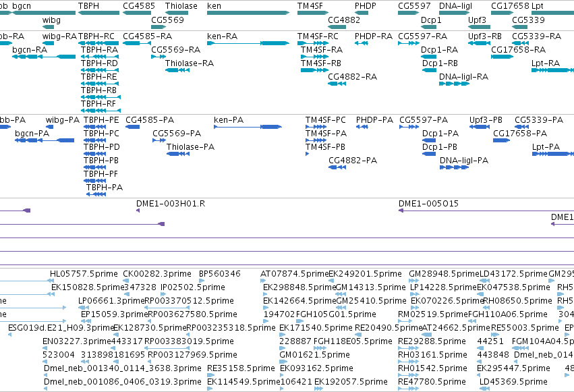The width and height of the screenshot is (574, 392).
Task: Click the Upf3 gene label
Action: click(478, 20)
